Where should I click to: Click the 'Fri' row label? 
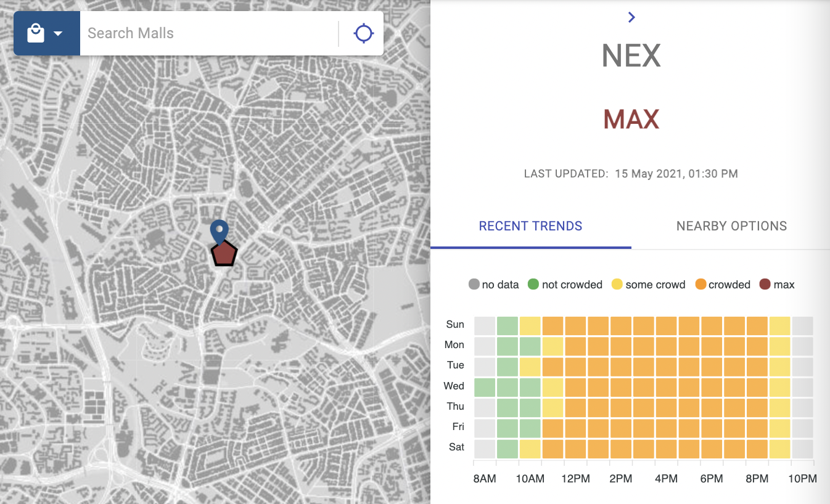[x=458, y=426]
